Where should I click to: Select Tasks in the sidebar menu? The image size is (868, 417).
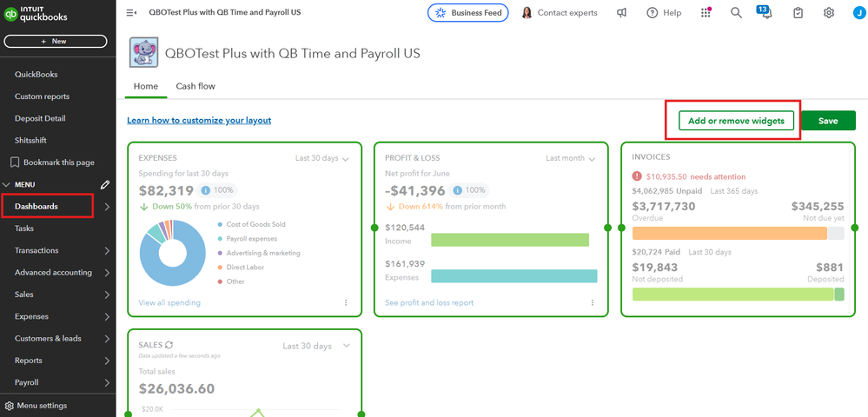pyautogui.click(x=24, y=228)
